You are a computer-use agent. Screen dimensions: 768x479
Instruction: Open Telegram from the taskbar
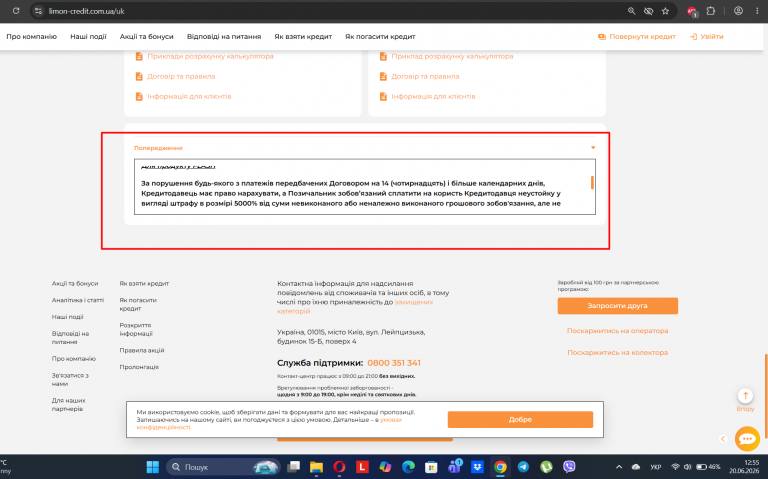(x=523, y=467)
